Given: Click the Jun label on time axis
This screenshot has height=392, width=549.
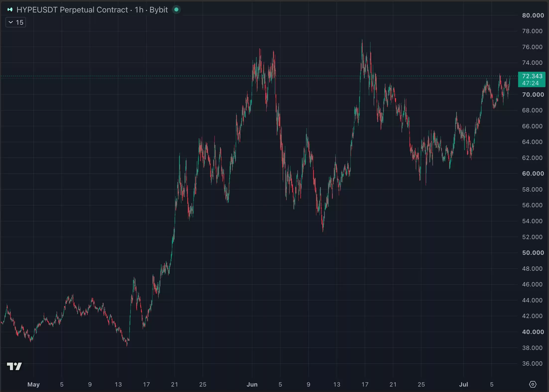Looking at the screenshot, I should 252,385.
